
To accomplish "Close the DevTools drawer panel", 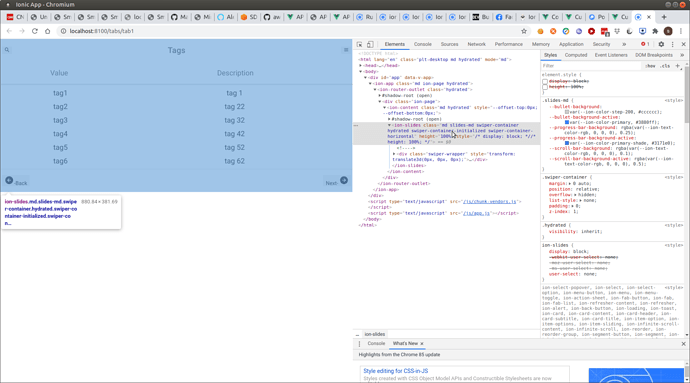I will coord(683,344).
